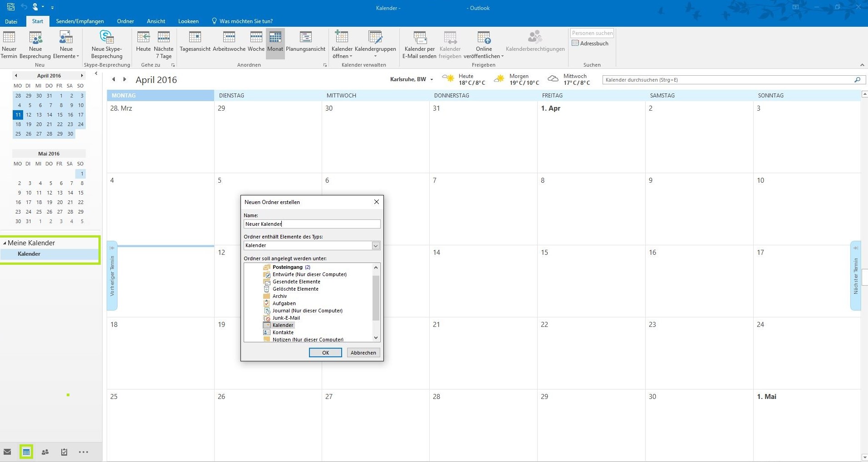The width and height of the screenshot is (868, 462).
Task: Go to previous month in mini calendar
Action: [16, 76]
